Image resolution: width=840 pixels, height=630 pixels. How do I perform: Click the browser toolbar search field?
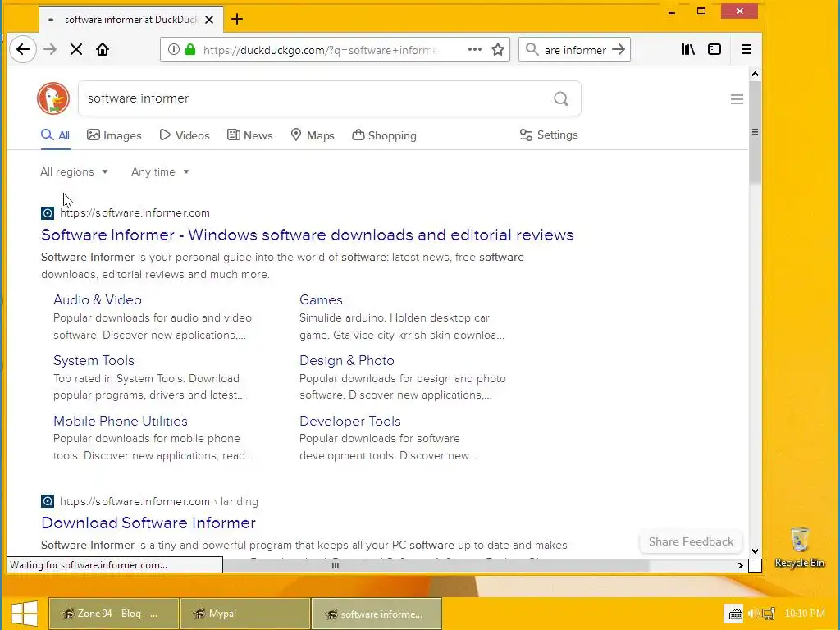point(574,50)
